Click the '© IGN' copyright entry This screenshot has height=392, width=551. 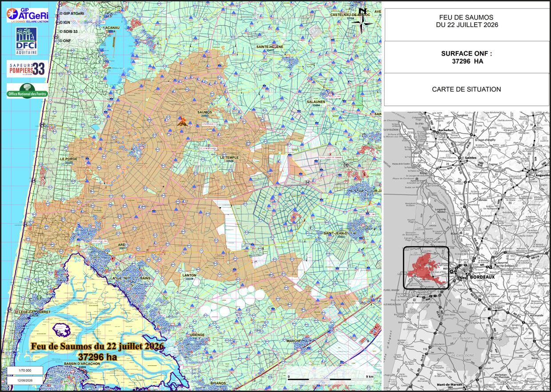(x=65, y=22)
